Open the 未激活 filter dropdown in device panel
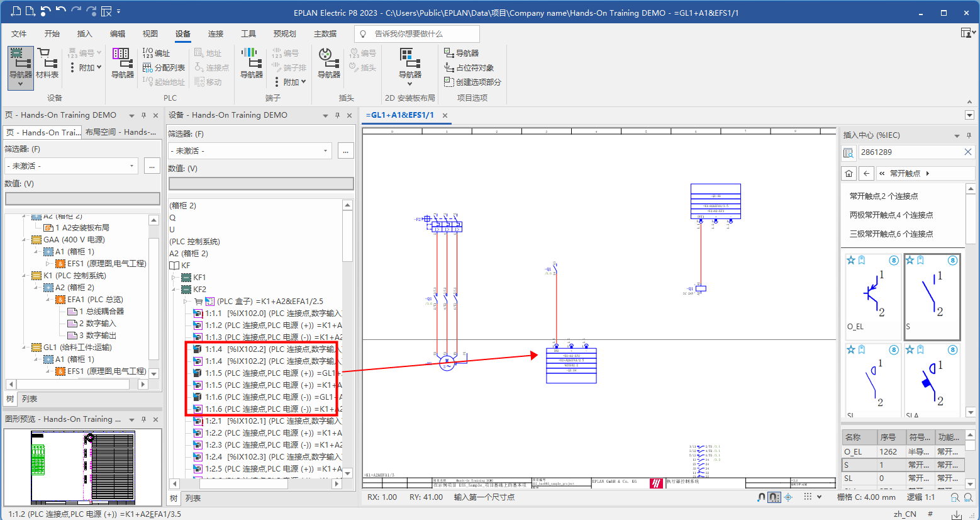The image size is (980, 520). (325, 150)
